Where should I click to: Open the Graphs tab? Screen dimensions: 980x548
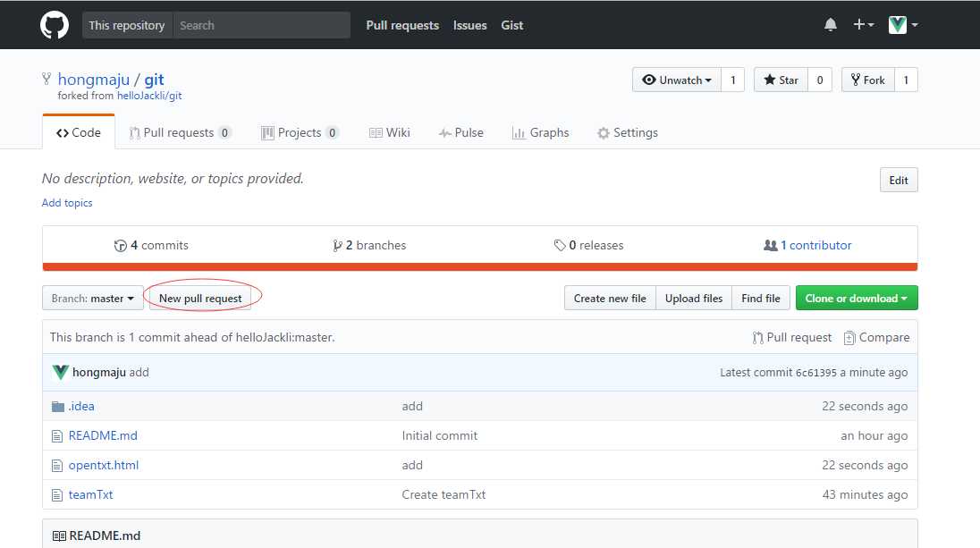540,132
